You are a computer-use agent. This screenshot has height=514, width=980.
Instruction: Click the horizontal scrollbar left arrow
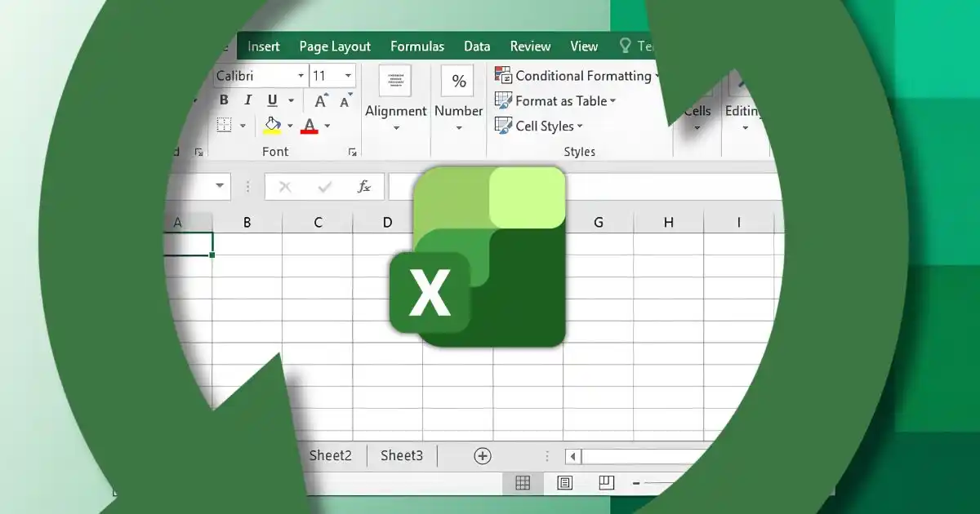pos(573,456)
